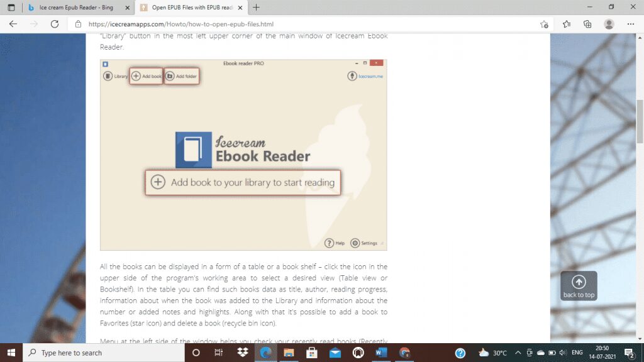The image size is (644, 362).
Task: Open the volume control
Action: pos(563,353)
